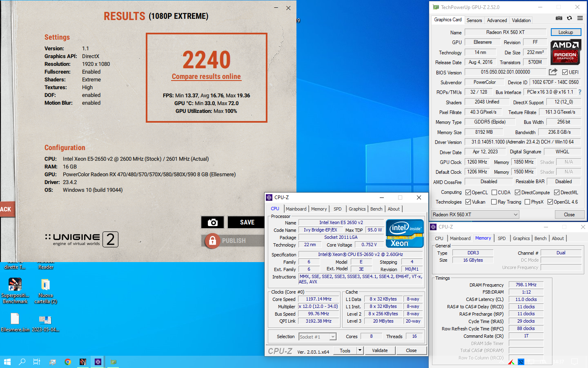Click the Driver Version field in GPU-Z
588x368 pixels.
tap(523, 142)
